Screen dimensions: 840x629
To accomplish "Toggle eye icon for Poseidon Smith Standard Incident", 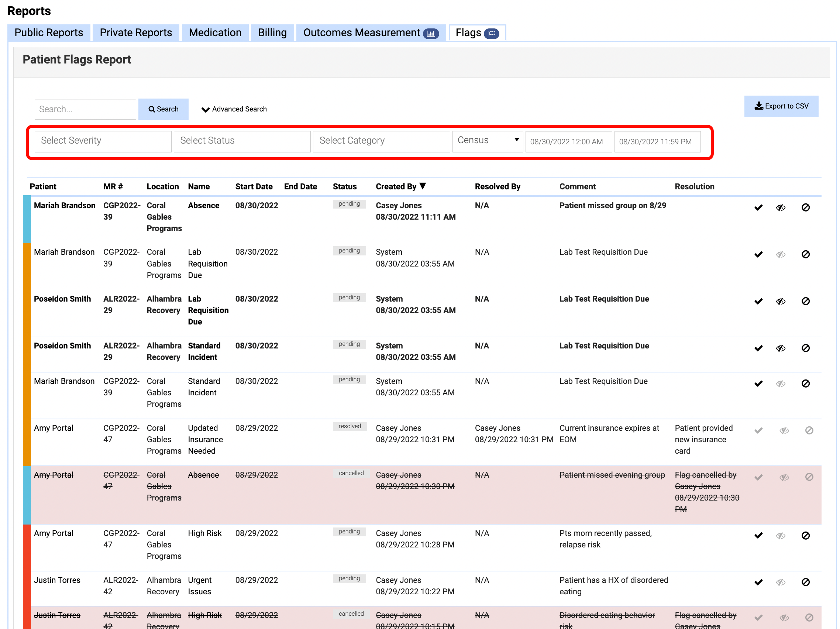I will click(x=781, y=348).
